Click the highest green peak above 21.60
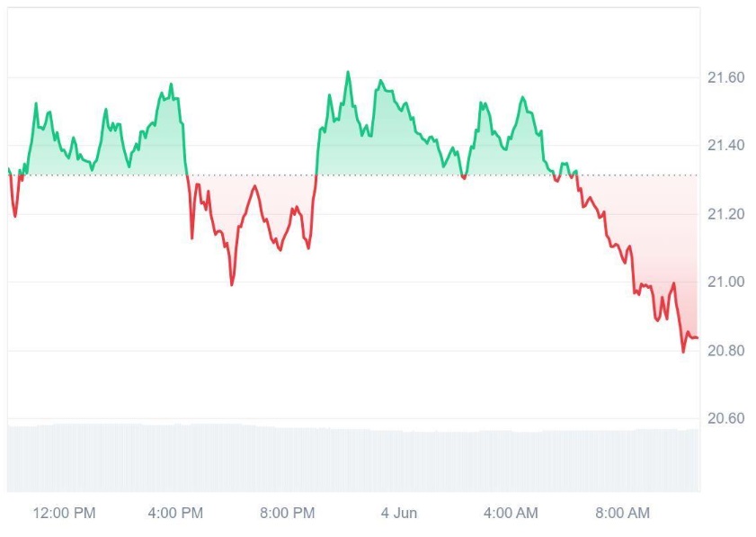 pos(348,73)
